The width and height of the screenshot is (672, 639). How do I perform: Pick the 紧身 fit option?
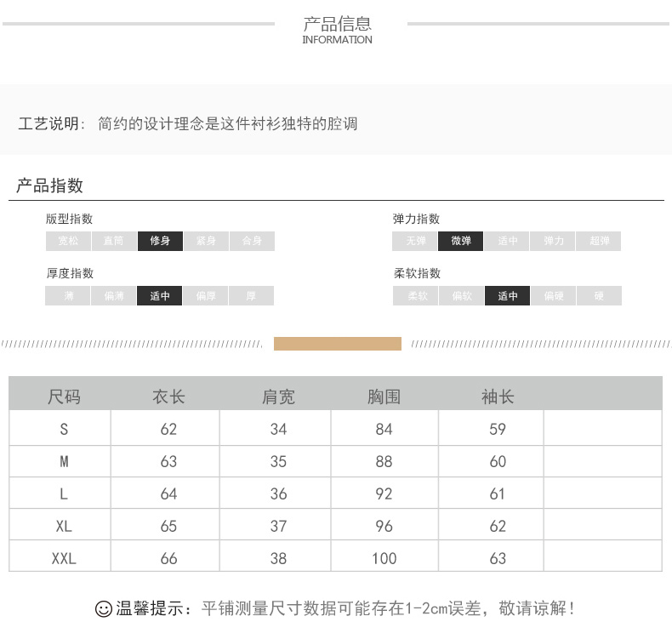tap(206, 241)
